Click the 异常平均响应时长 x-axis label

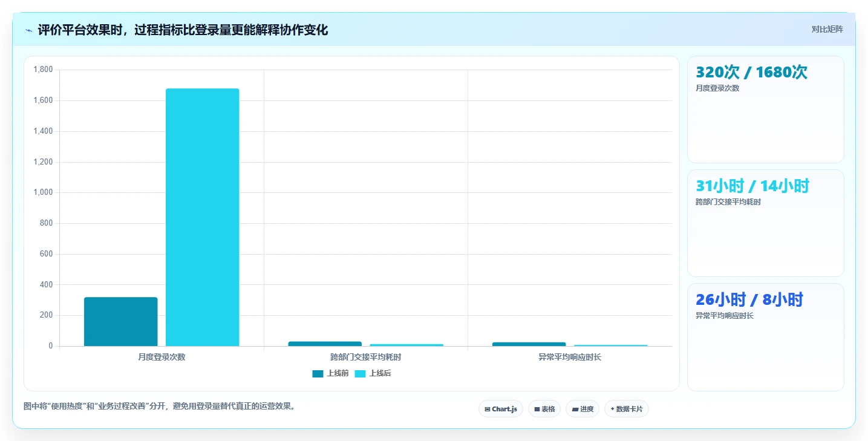(x=570, y=357)
